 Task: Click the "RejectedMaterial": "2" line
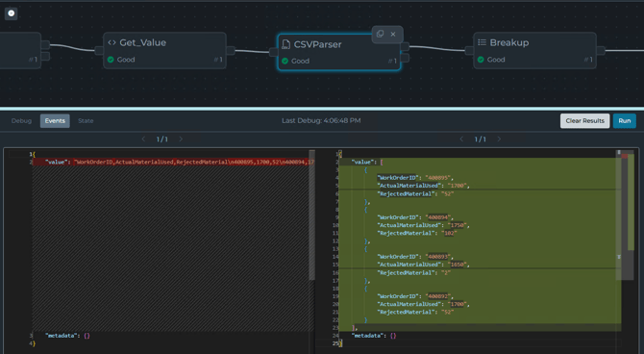tap(414, 272)
